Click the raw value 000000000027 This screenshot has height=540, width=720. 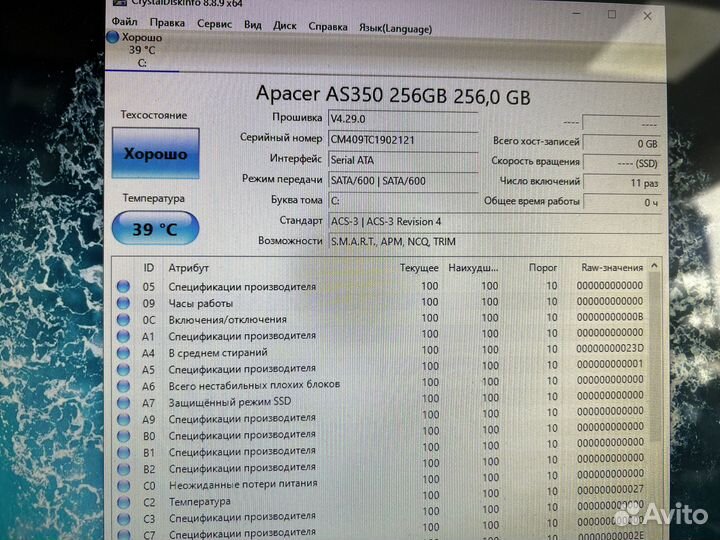coord(610,489)
